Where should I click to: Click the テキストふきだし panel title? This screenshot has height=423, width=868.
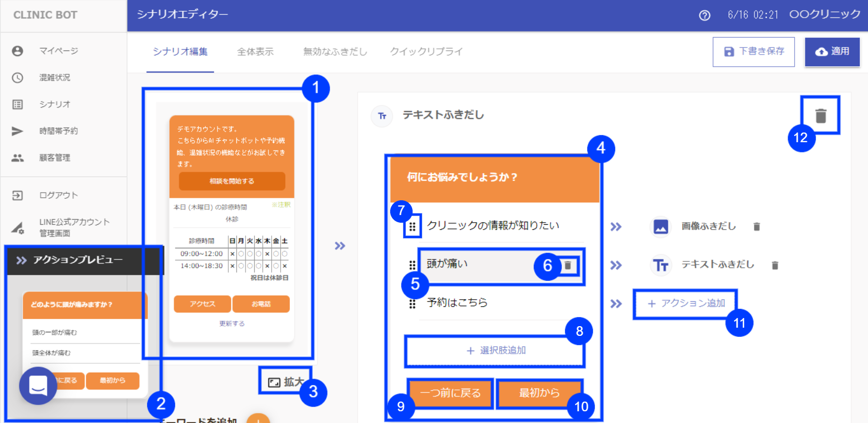pos(443,115)
